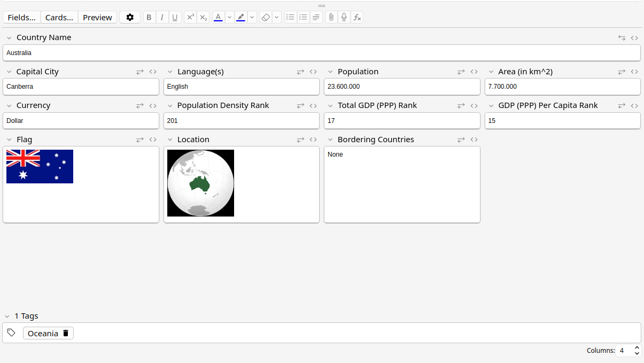Toggle HTML editor for Flag field
The height and width of the screenshot is (363, 644).
tap(153, 140)
